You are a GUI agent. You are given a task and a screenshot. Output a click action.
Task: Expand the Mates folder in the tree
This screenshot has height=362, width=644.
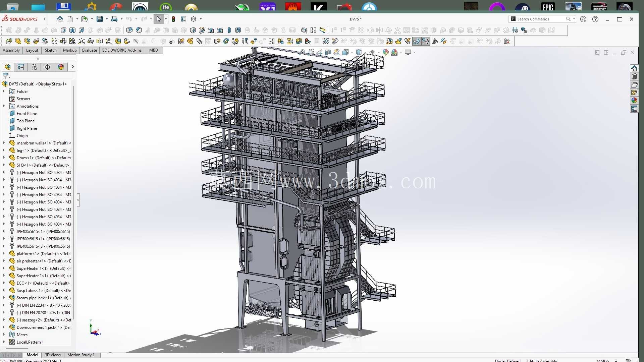[4, 335]
